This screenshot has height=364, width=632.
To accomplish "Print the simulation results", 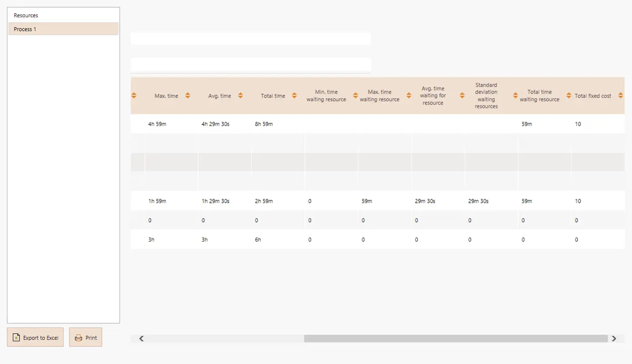I will click(x=85, y=338).
